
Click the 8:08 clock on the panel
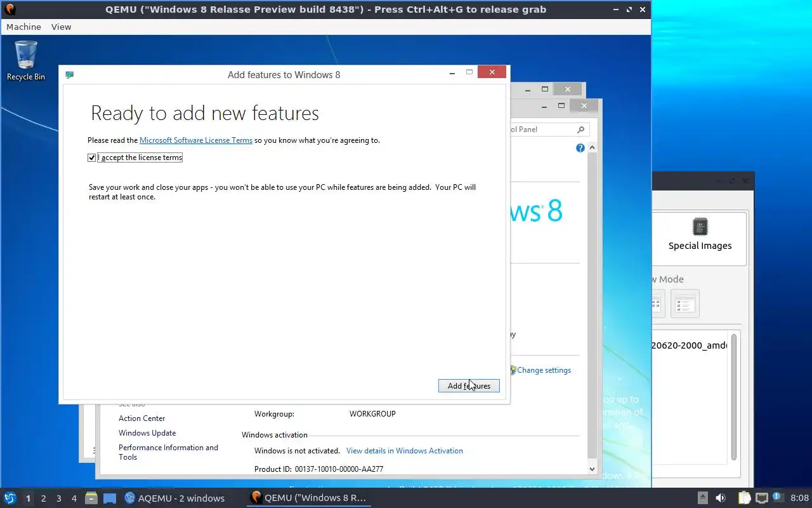point(799,498)
